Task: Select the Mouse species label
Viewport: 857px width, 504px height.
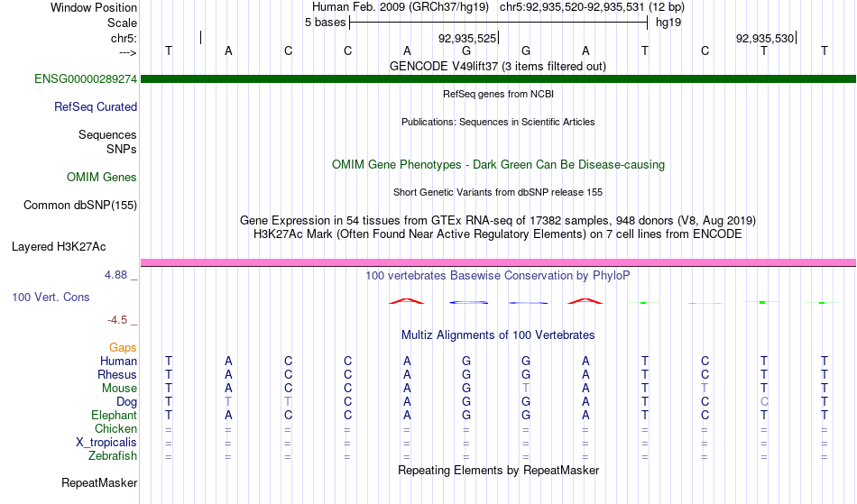Action: coord(119,389)
